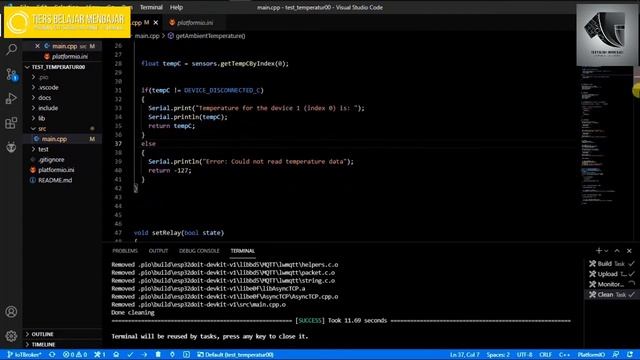Select platformio.ini in Open Editors

point(69,56)
